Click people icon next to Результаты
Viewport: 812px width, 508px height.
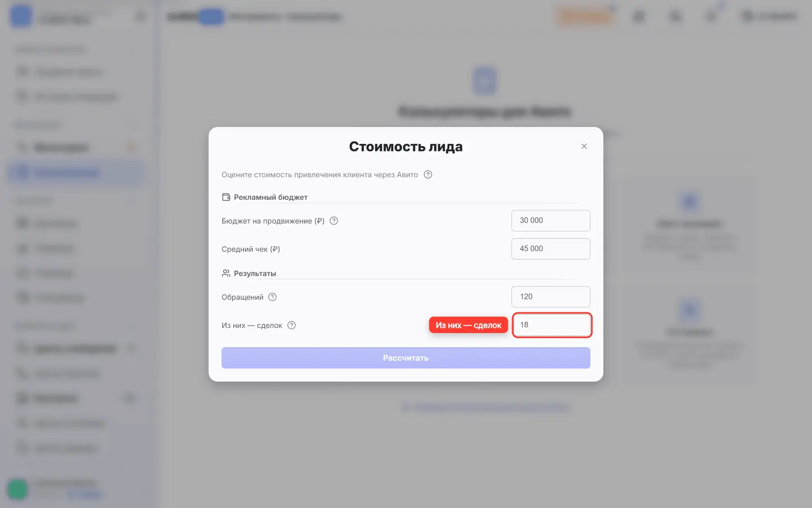(x=226, y=273)
